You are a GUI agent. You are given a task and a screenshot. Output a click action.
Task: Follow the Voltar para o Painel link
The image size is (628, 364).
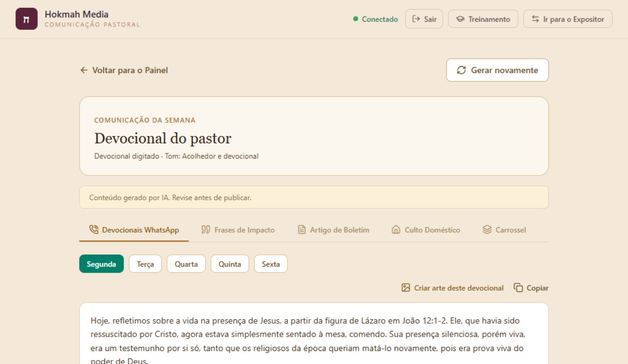pyautogui.click(x=124, y=70)
